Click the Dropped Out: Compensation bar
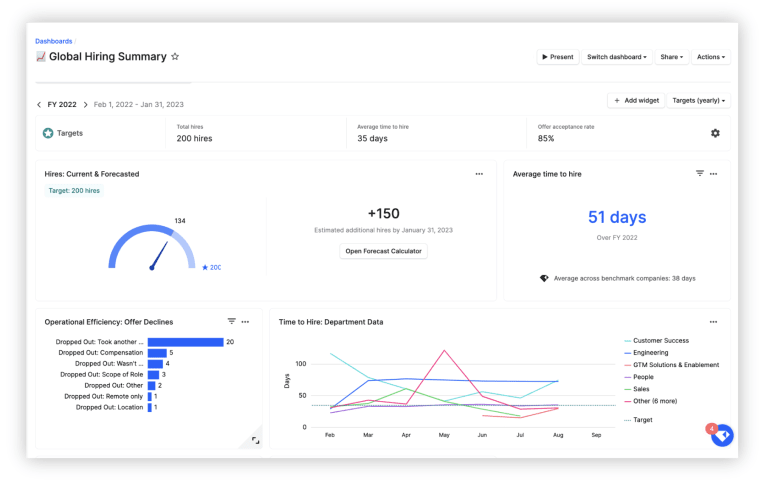The width and height of the screenshot is (767, 480). pyautogui.click(x=157, y=353)
